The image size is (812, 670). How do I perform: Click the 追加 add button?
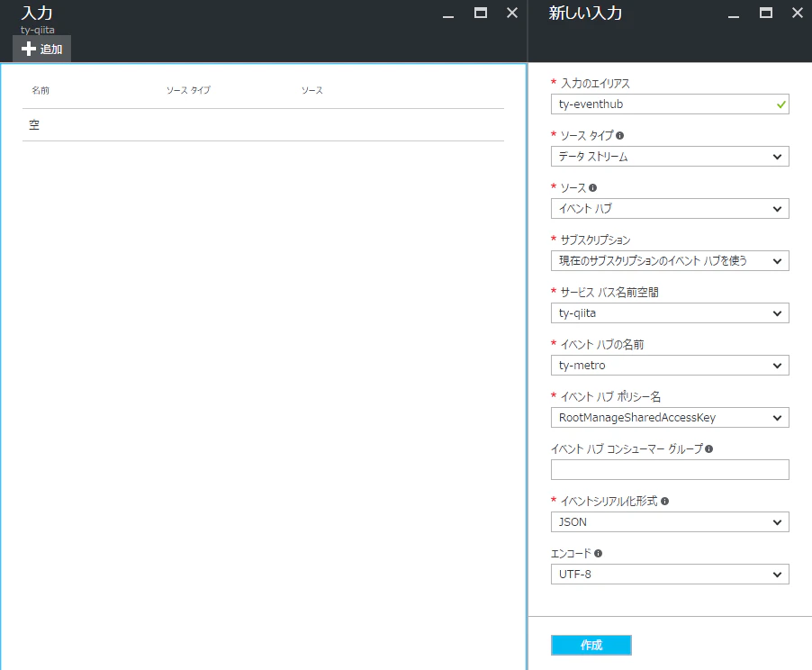pos(42,50)
